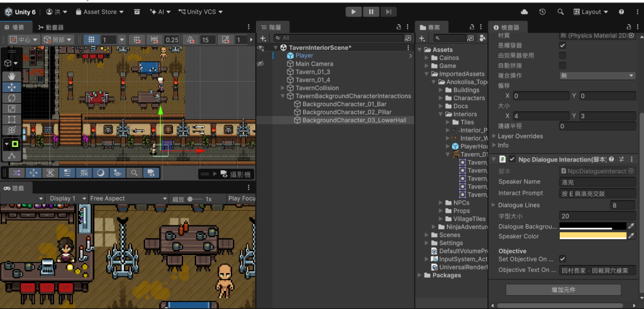
Task: Select the Rotate tool
Action: (11, 98)
